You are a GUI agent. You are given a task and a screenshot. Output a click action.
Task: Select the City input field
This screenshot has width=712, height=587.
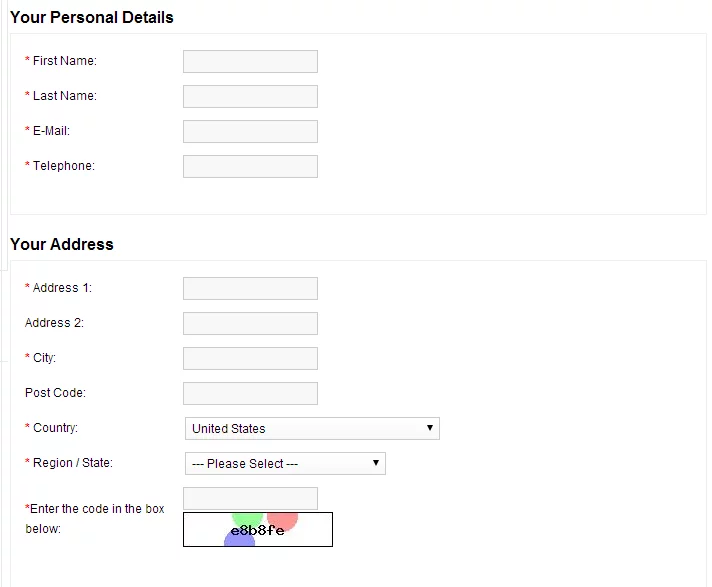tap(250, 359)
